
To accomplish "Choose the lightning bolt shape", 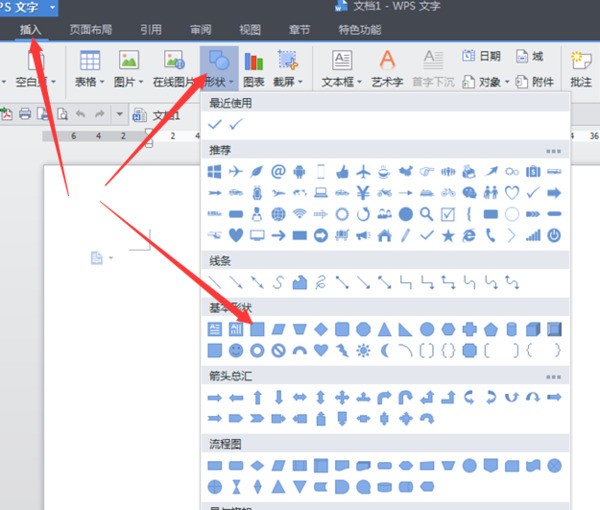I will point(343,350).
